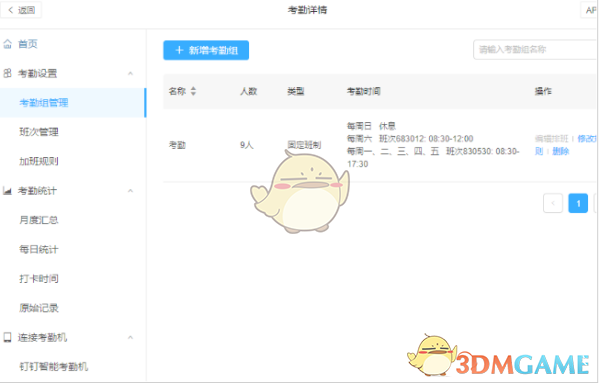Select 考勤组管理 in the sidebar

pyautogui.click(x=73, y=103)
